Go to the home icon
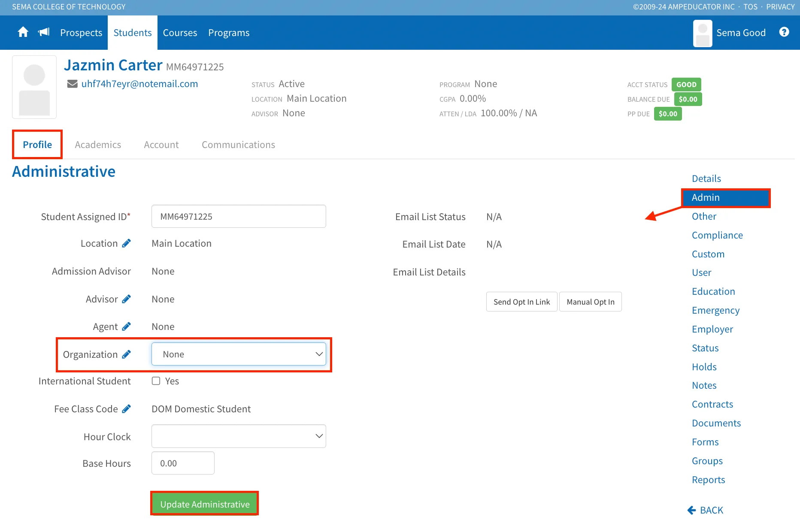Screen dimensions: 800x532 pos(23,32)
